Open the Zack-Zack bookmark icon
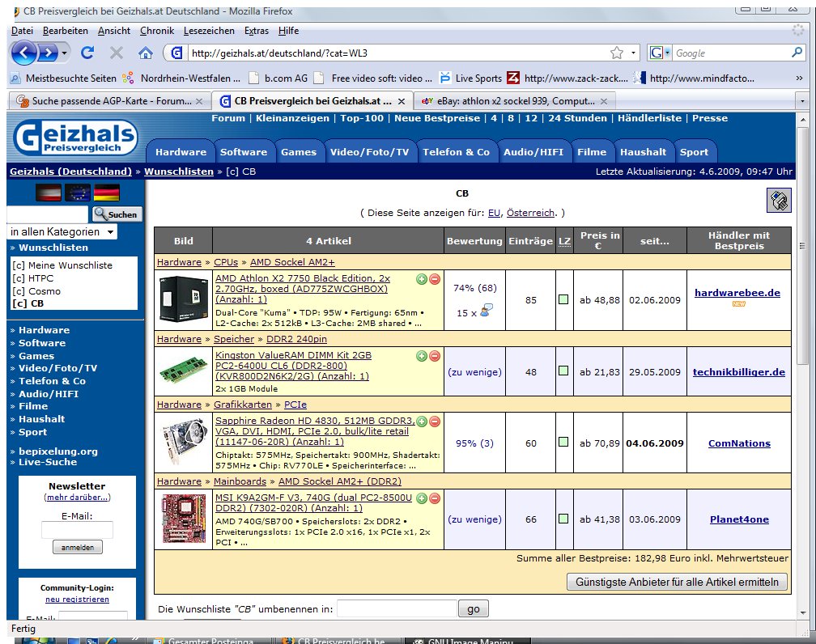Image resolution: width=816 pixels, height=644 pixels. pyautogui.click(x=513, y=78)
